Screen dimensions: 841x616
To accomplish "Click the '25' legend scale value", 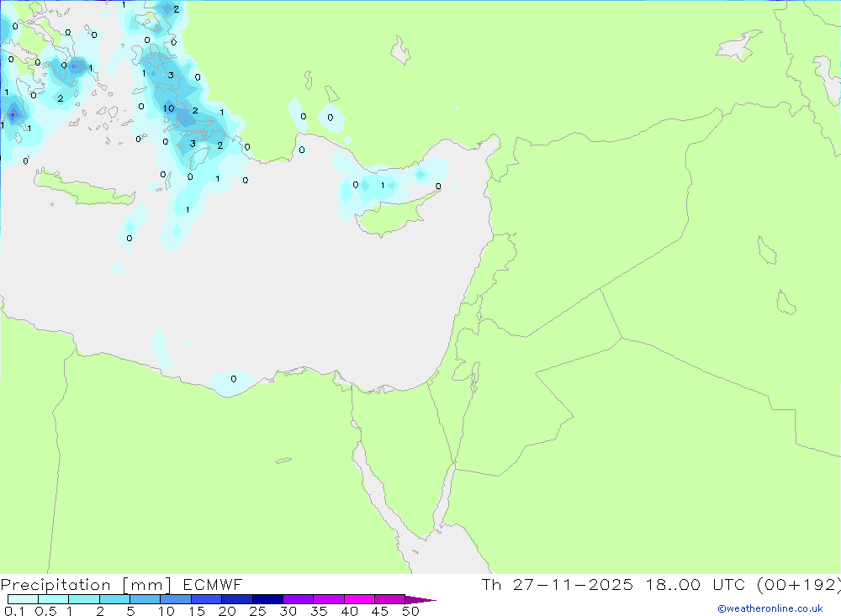I will [258, 611].
